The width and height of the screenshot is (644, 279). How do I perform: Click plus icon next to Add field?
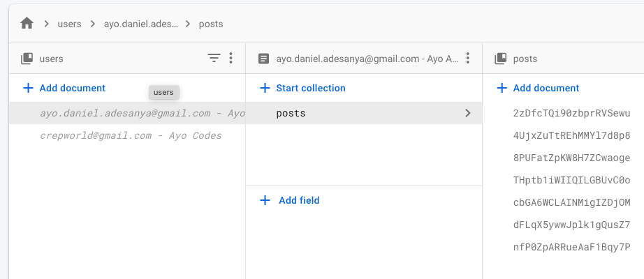click(265, 200)
